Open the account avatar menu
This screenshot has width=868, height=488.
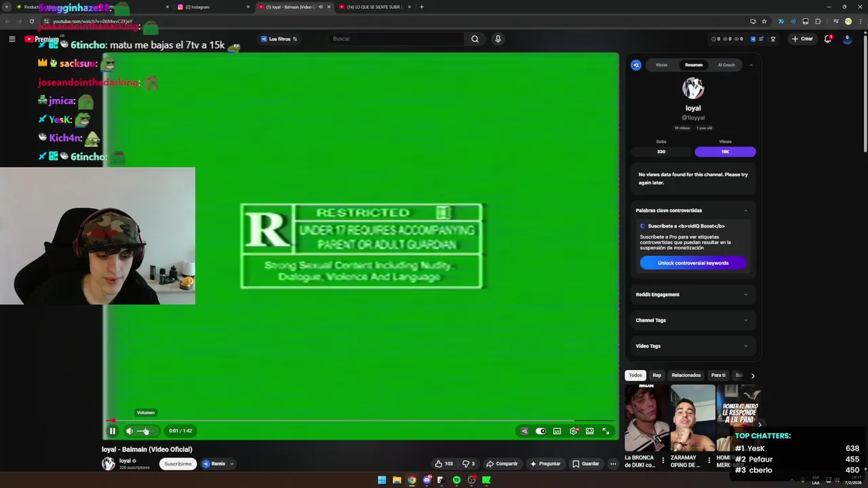click(847, 39)
